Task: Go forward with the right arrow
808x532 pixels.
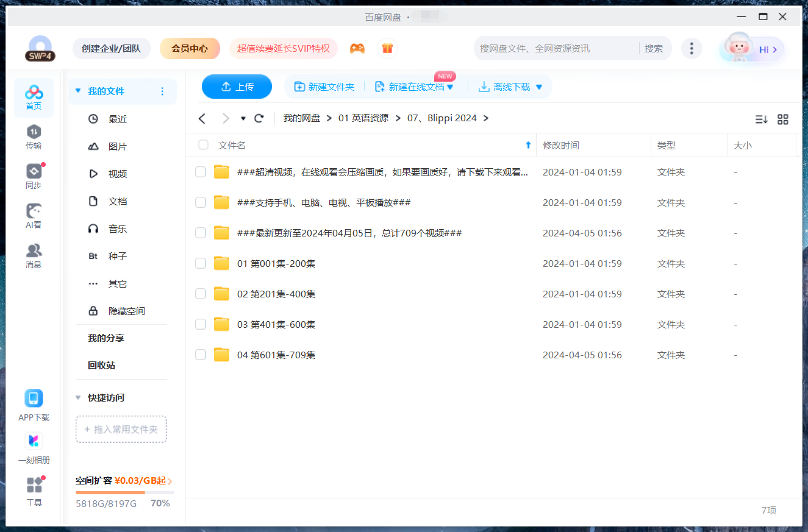Action: (226, 118)
